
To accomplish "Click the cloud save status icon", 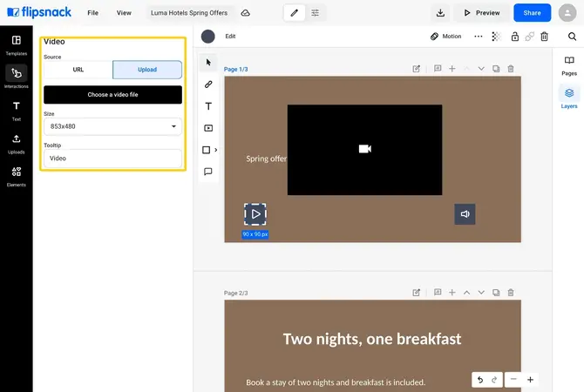I will [246, 13].
